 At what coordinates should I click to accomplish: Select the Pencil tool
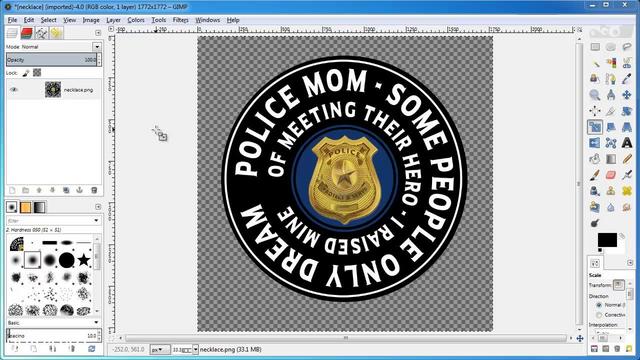[x=627, y=159]
